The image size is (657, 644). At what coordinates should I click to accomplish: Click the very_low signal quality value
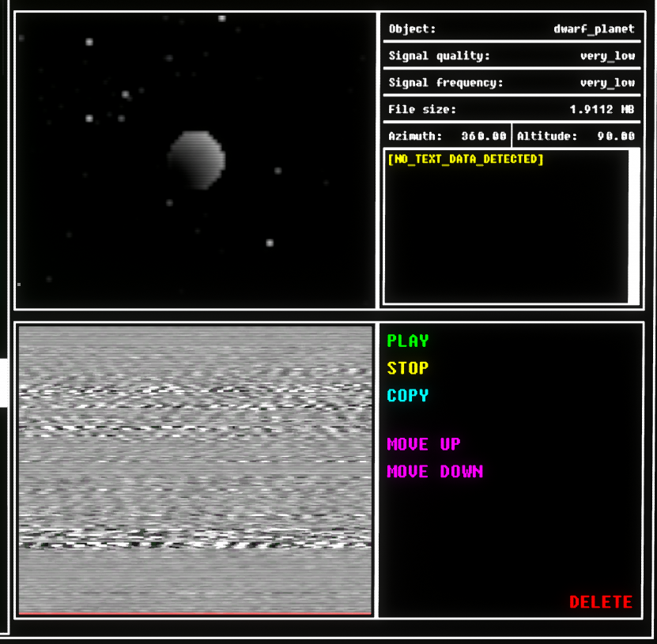click(606, 56)
